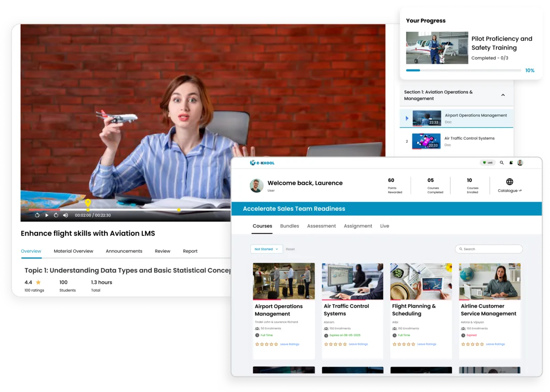Switch to the Material Overview tab
Image resolution: width=550 pixels, height=392 pixels.
[x=73, y=251]
